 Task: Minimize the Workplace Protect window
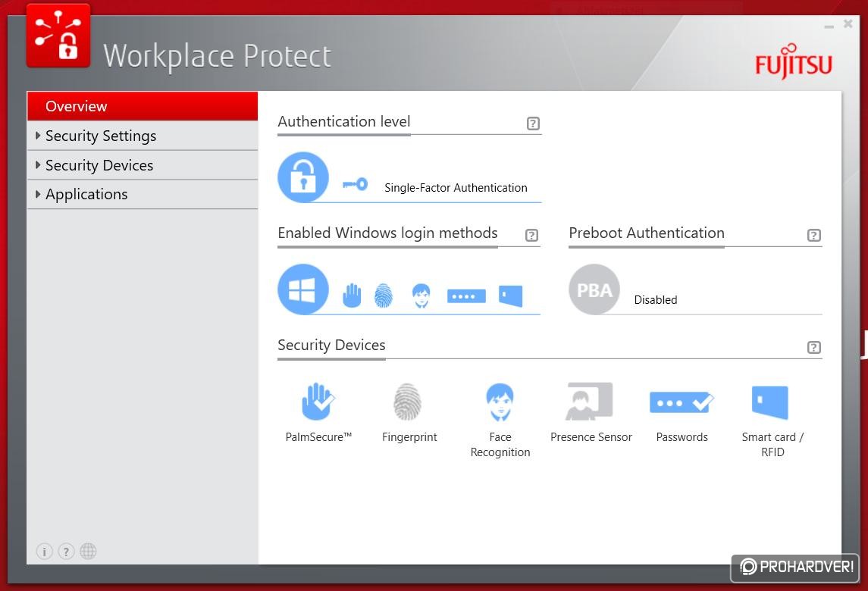pos(829,26)
